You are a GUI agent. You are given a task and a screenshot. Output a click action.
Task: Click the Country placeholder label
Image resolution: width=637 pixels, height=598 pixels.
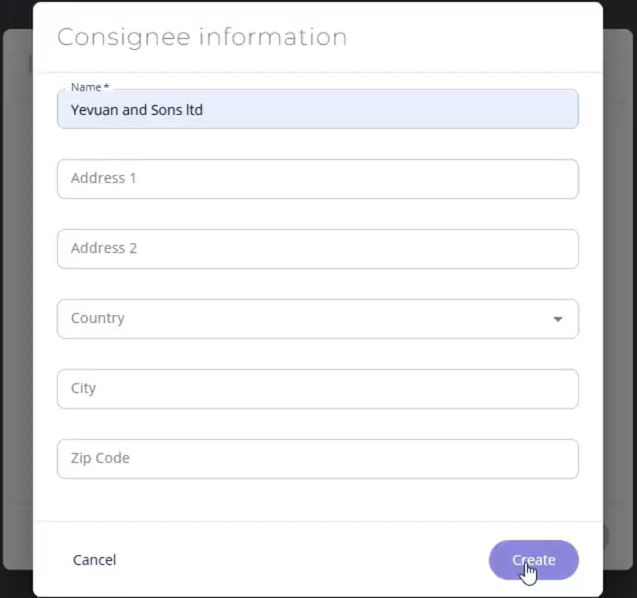click(x=98, y=318)
